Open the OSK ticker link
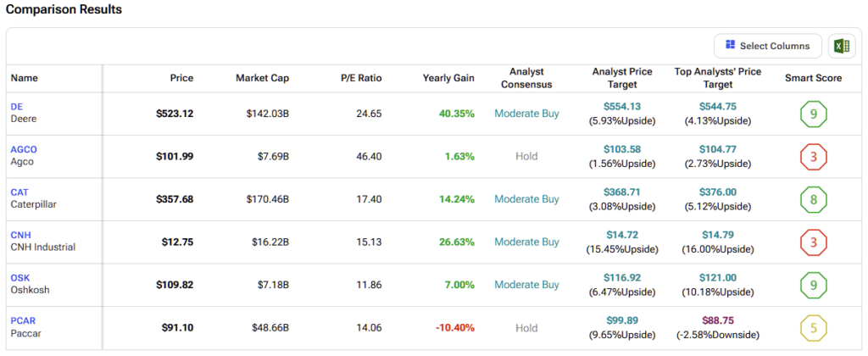This screenshot has height=356, width=868. pyautogui.click(x=20, y=278)
